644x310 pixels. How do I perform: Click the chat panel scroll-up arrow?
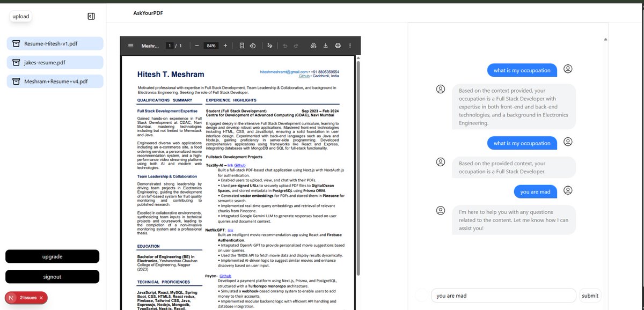pos(606,39)
